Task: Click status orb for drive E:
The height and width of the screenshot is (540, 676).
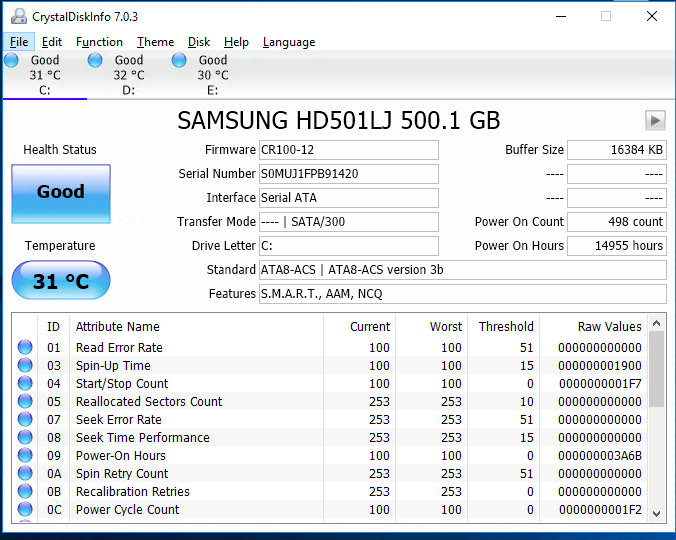Action: [x=180, y=61]
